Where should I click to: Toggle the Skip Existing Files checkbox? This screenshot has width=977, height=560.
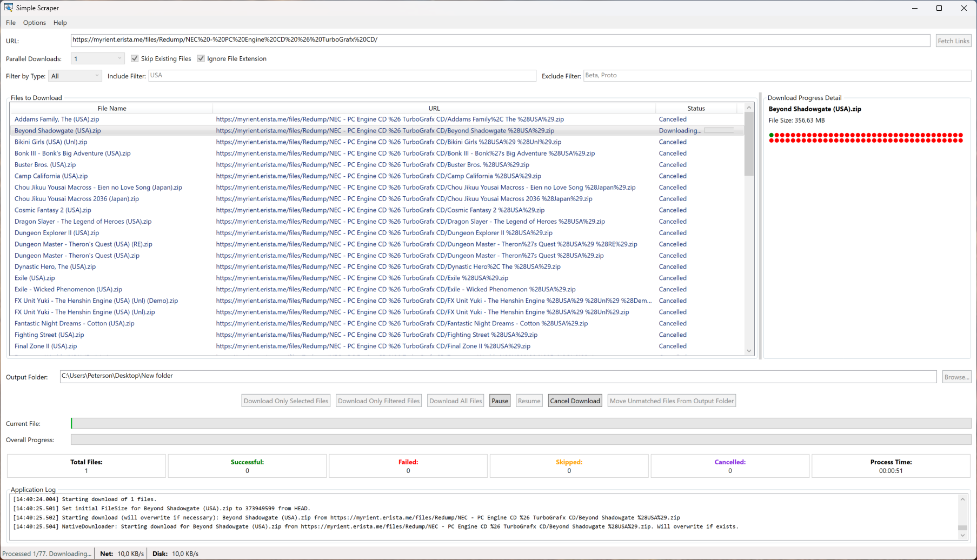coord(135,58)
